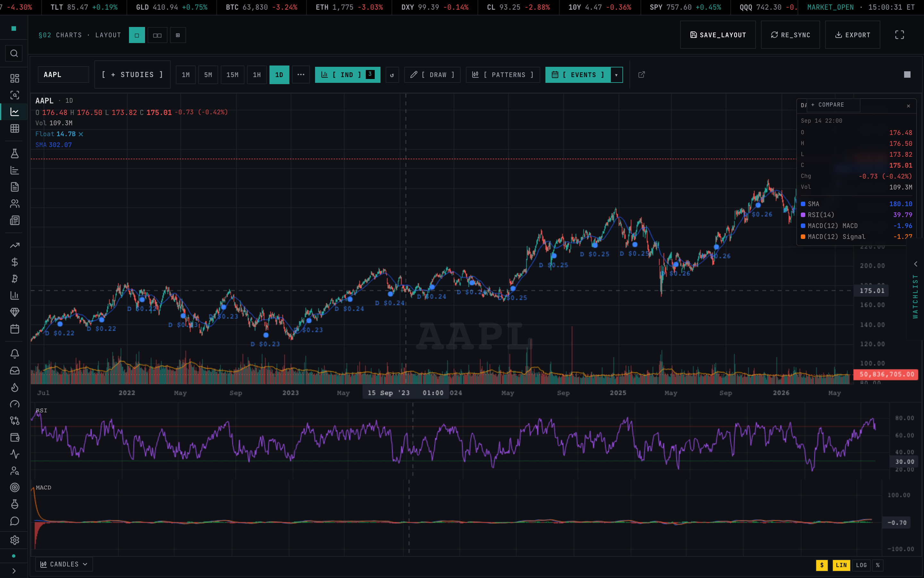The image size is (924, 578).
Task: Open the inbox tray icon
Action: pyautogui.click(x=14, y=371)
